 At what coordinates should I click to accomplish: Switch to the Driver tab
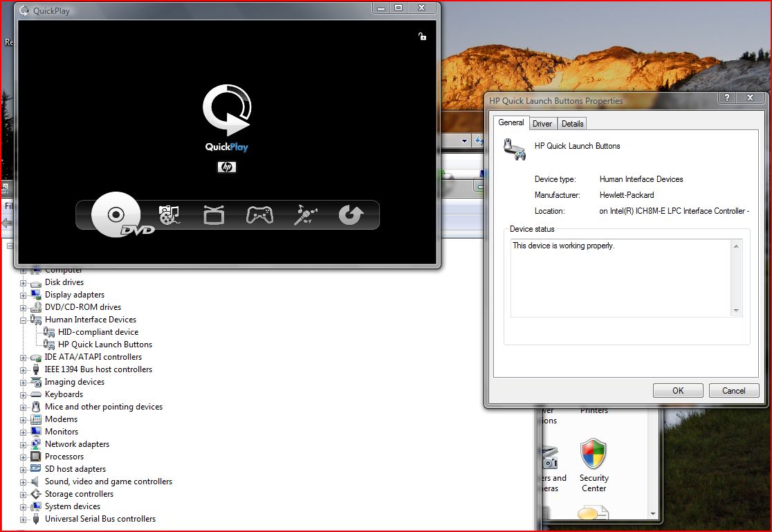coord(542,124)
